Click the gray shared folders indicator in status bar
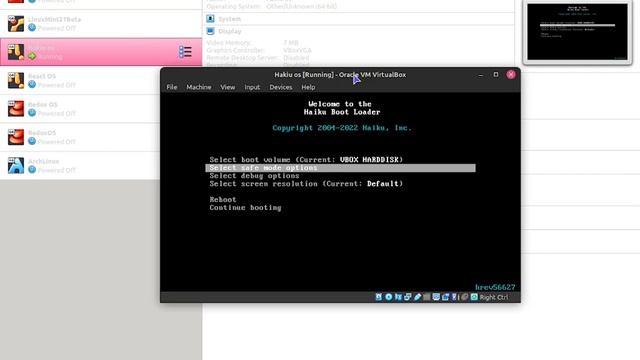 (x=427, y=297)
